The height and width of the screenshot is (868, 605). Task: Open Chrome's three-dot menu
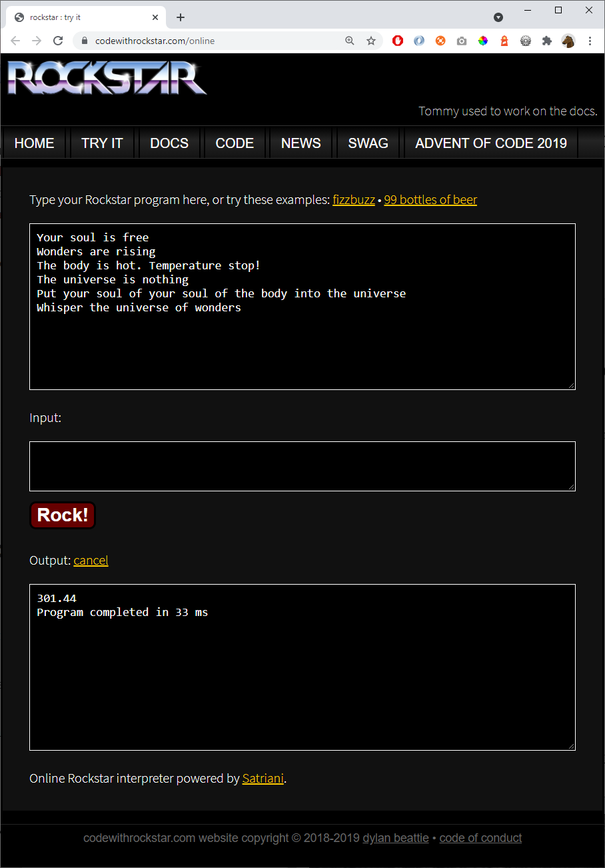click(x=590, y=41)
